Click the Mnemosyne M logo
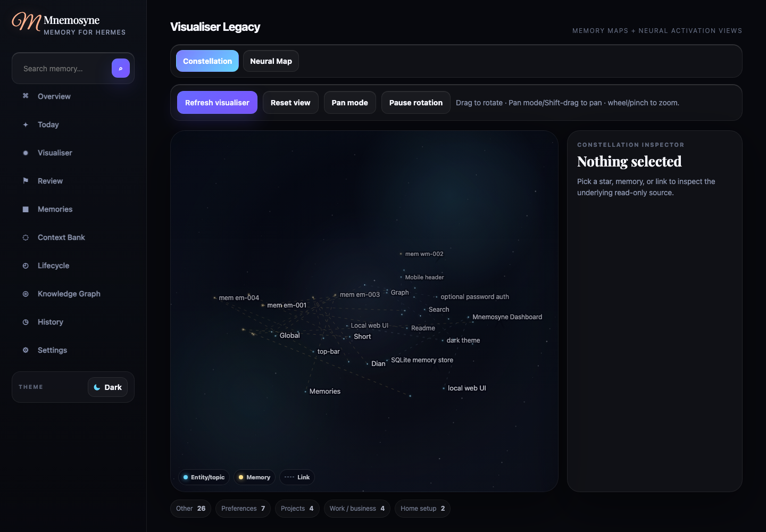Screen dimensions: 766x532 coord(27,22)
